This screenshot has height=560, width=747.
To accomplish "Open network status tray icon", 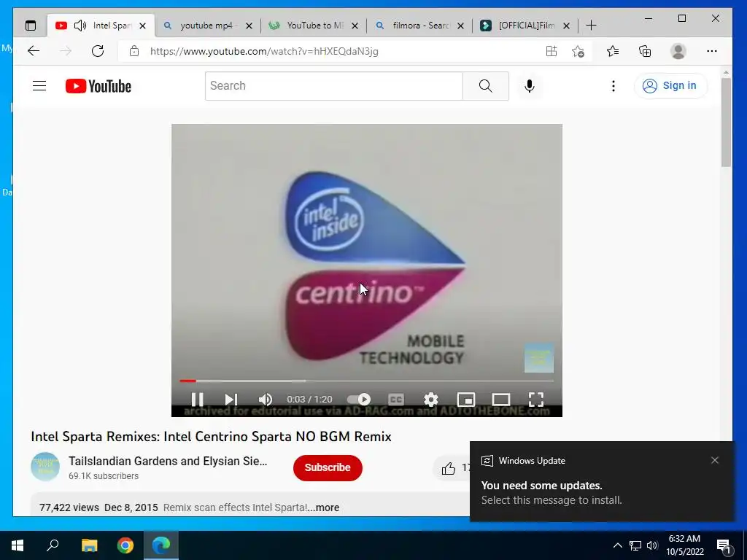I will click(x=635, y=545).
